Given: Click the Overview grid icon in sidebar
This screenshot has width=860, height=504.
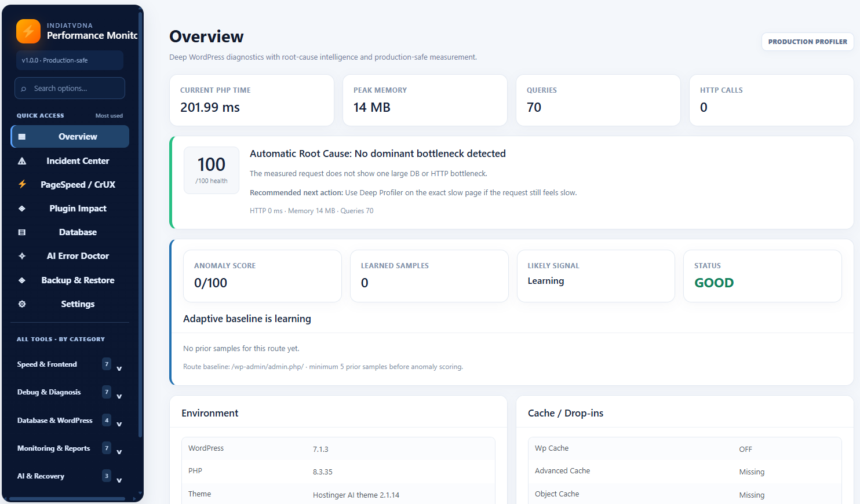Looking at the screenshot, I should pyautogui.click(x=22, y=137).
